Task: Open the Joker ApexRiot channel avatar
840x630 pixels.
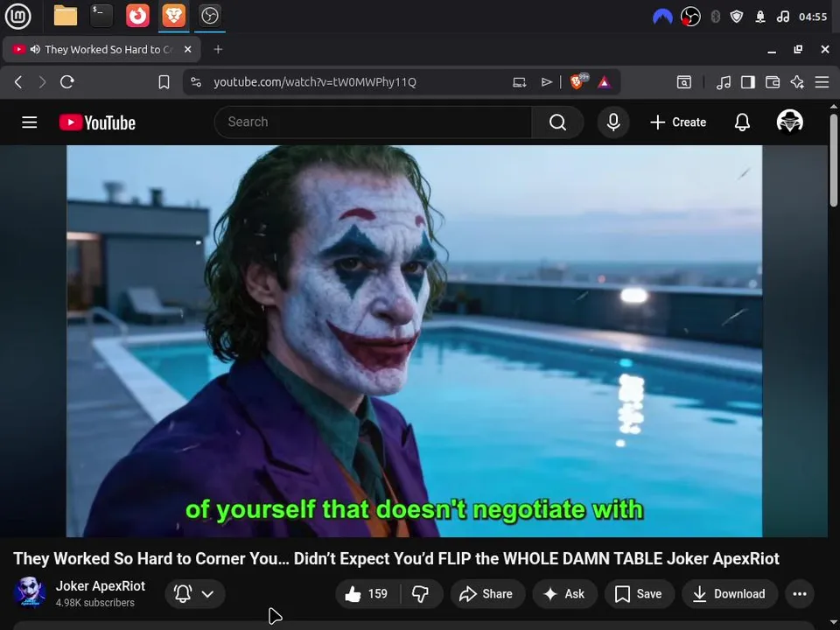Action: tap(29, 592)
